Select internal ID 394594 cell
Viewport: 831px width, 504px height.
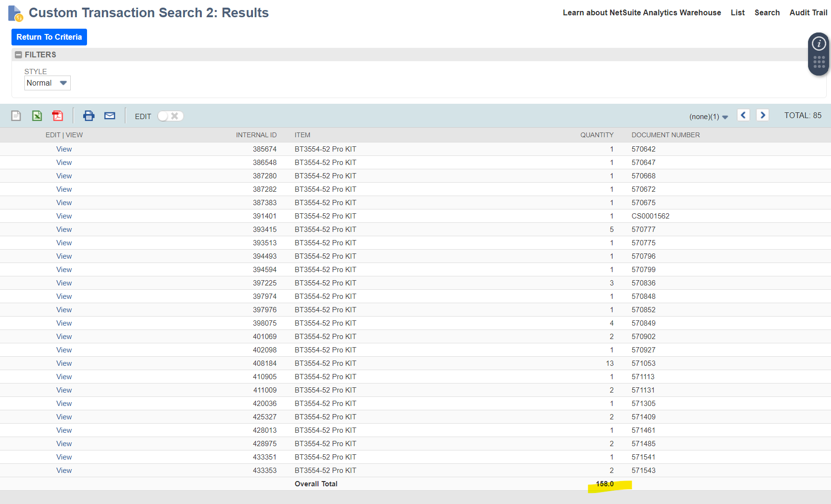265,270
